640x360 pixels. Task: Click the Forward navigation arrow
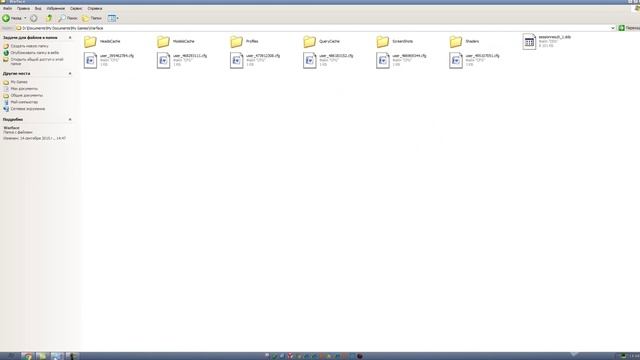(34, 18)
